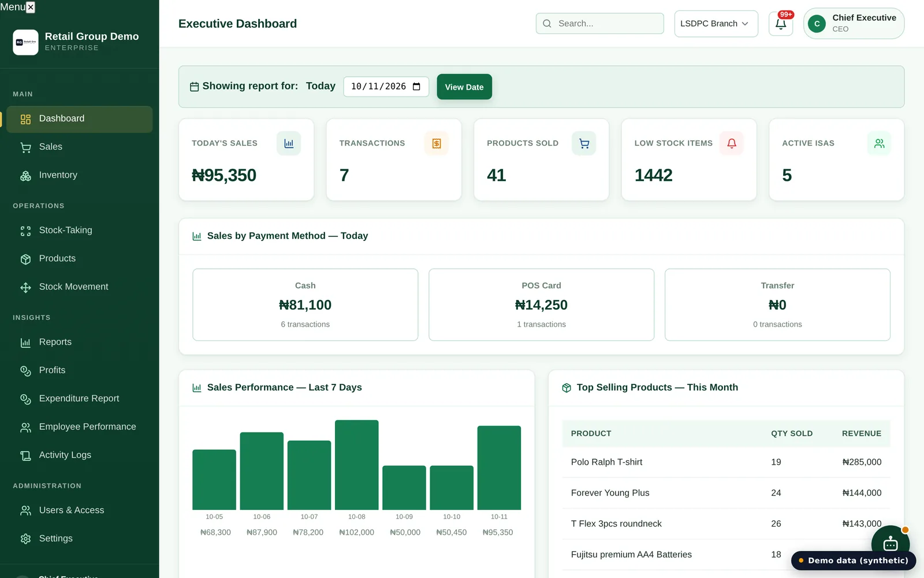Select the Transfer payment card
The width and height of the screenshot is (924, 578).
tap(777, 305)
